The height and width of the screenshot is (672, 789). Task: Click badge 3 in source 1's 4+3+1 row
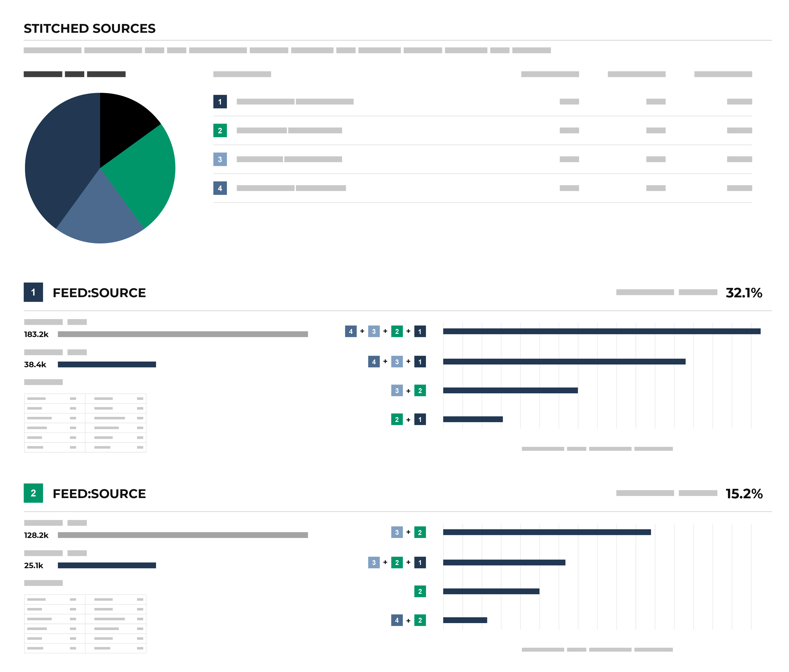pos(397,361)
